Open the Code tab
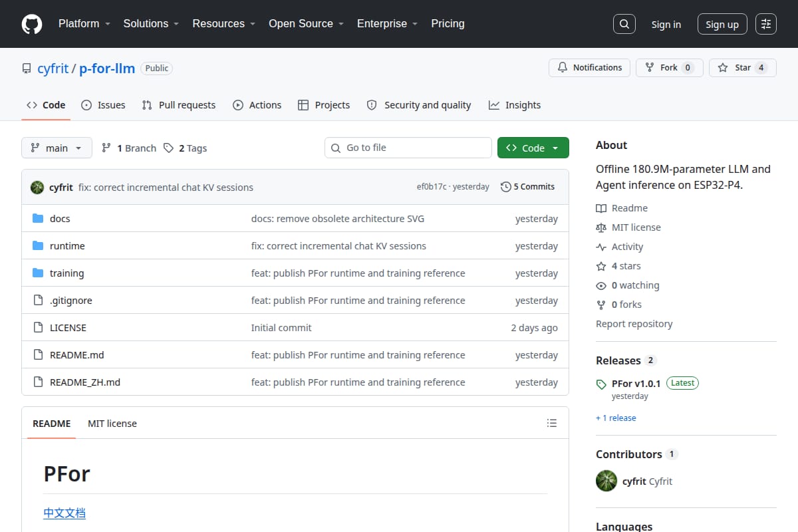The image size is (798, 532). [x=46, y=105]
